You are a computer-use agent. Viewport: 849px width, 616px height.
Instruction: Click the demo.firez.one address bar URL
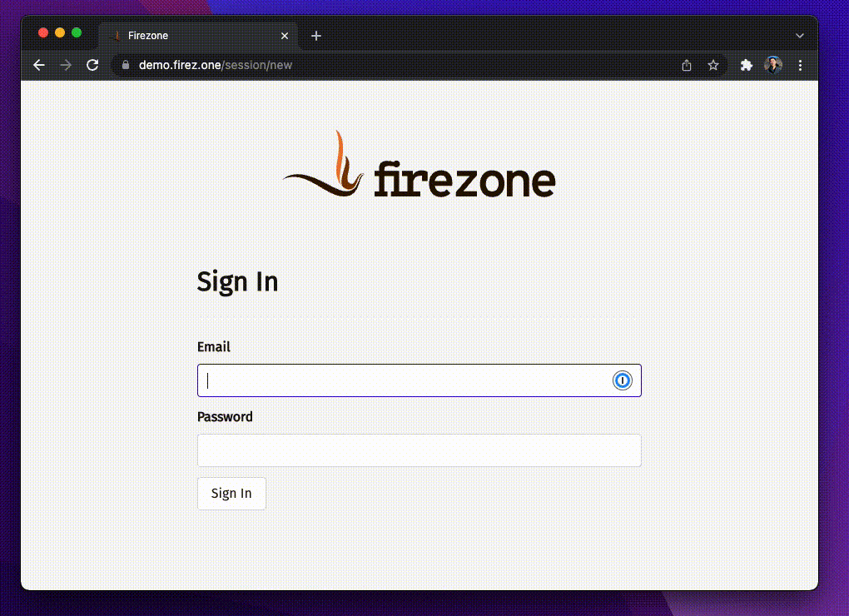pos(216,65)
